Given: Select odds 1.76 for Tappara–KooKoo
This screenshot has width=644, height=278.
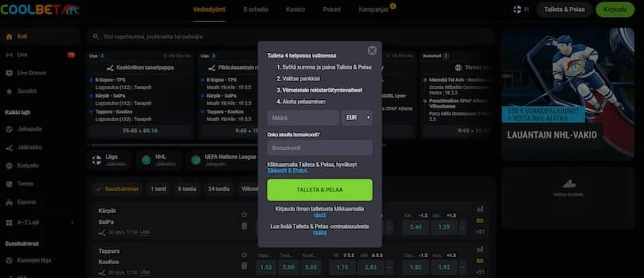Looking at the screenshot, I should [x=343, y=267].
